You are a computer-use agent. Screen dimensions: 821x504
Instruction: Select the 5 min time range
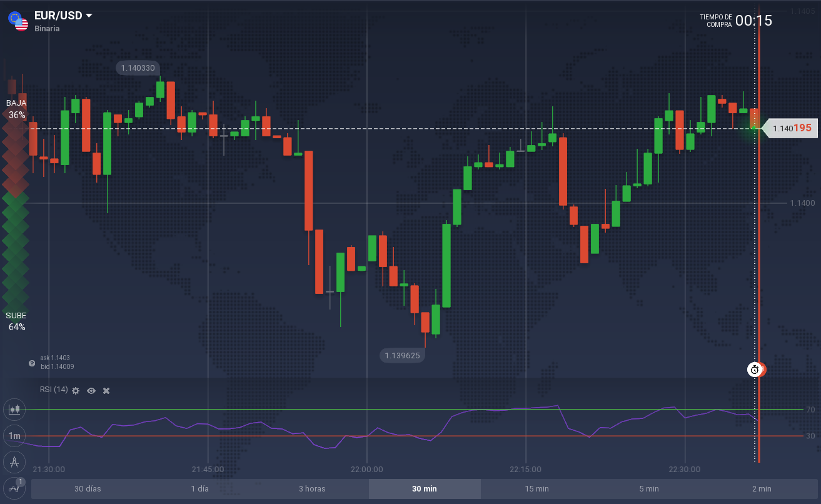[x=649, y=489]
